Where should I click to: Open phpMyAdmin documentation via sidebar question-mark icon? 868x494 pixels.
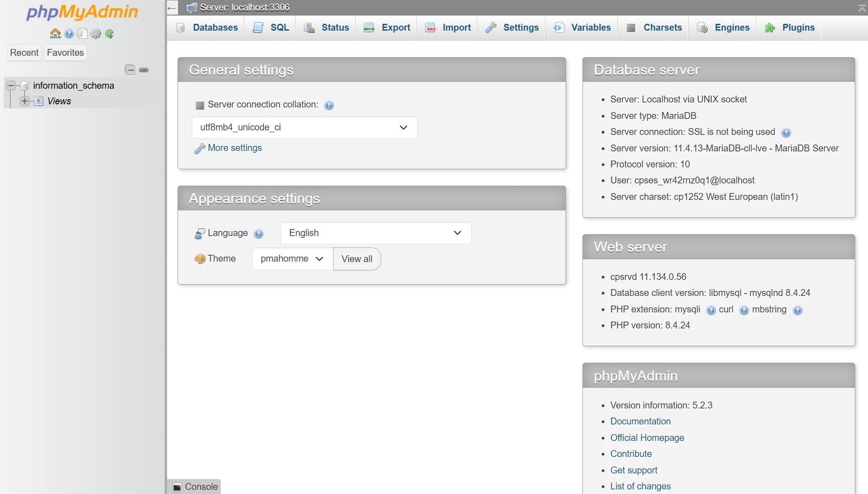[69, 33]
